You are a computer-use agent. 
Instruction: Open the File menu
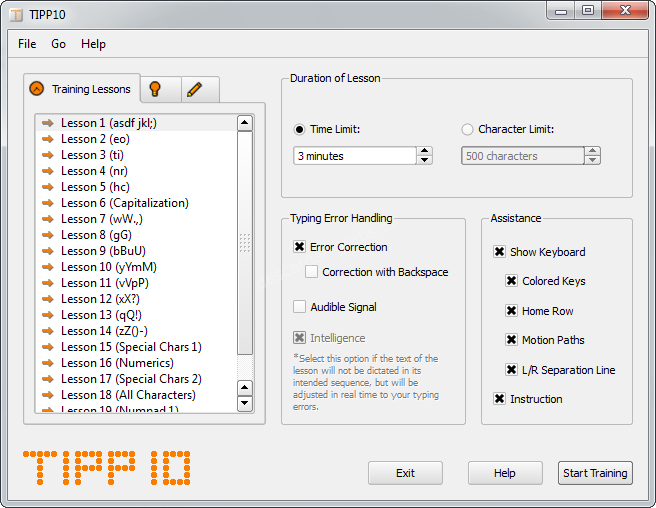[27, 44]
